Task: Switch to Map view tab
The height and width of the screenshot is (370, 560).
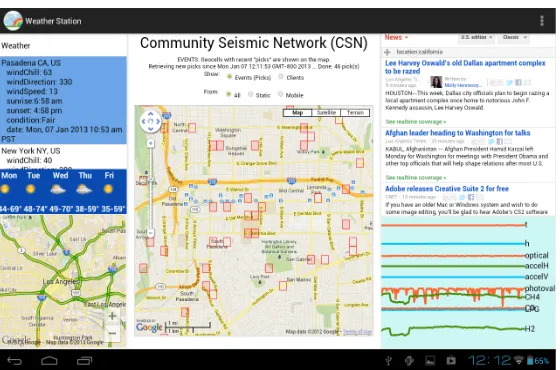Action: click(x=298, y=113)
